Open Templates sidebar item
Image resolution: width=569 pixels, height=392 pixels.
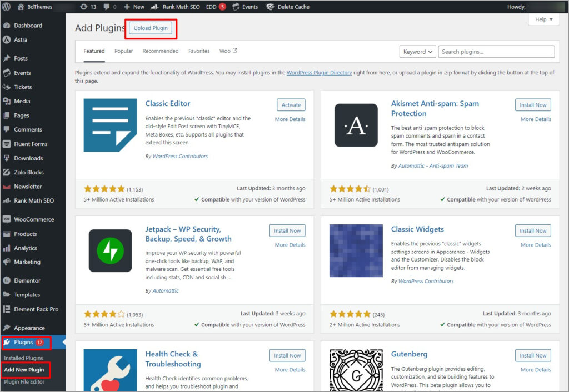point(27,295)
